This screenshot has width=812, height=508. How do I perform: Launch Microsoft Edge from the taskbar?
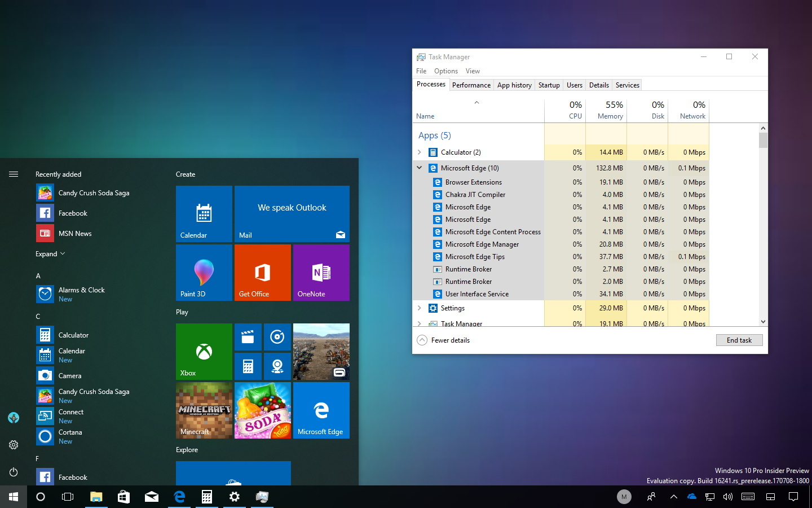[x=179, y=497]
